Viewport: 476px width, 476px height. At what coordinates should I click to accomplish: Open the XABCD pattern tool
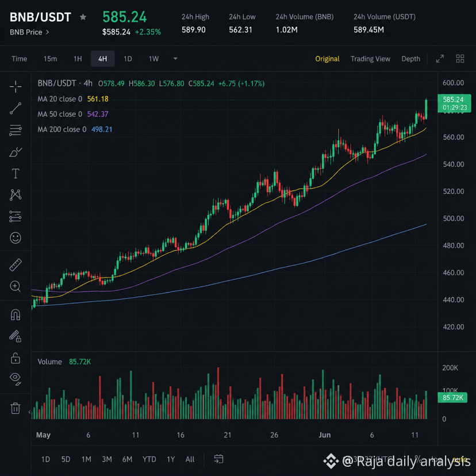click(16, 194)
